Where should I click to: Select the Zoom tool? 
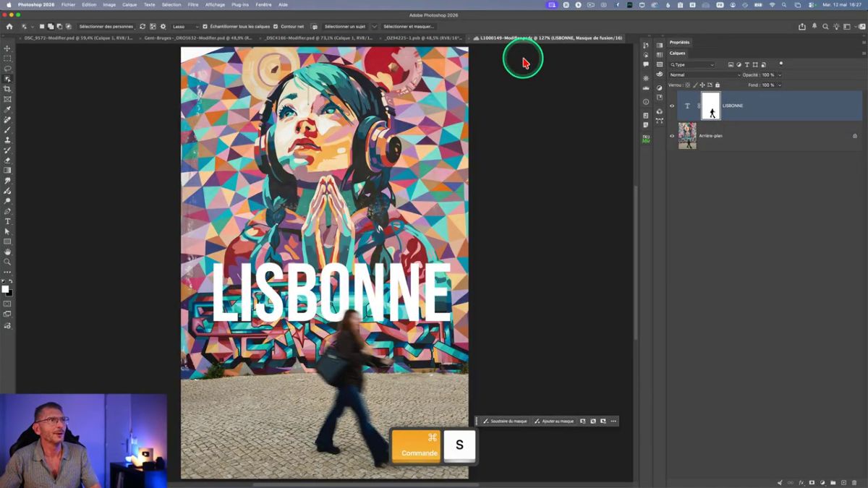[x=7, y=262]
